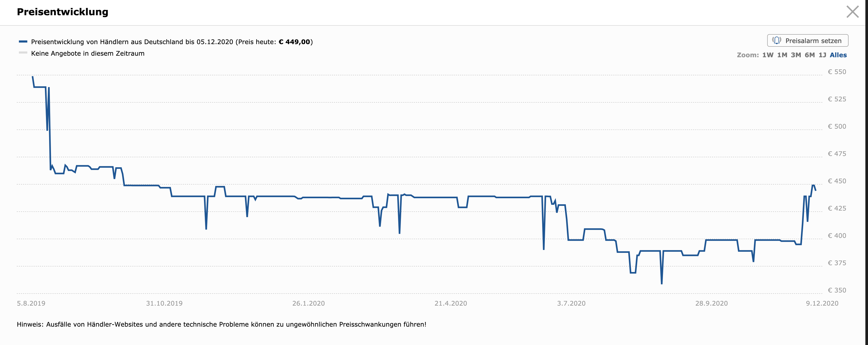868x345 pixels.
Task: Show one-year range with 1J
Action: [822, 55]
